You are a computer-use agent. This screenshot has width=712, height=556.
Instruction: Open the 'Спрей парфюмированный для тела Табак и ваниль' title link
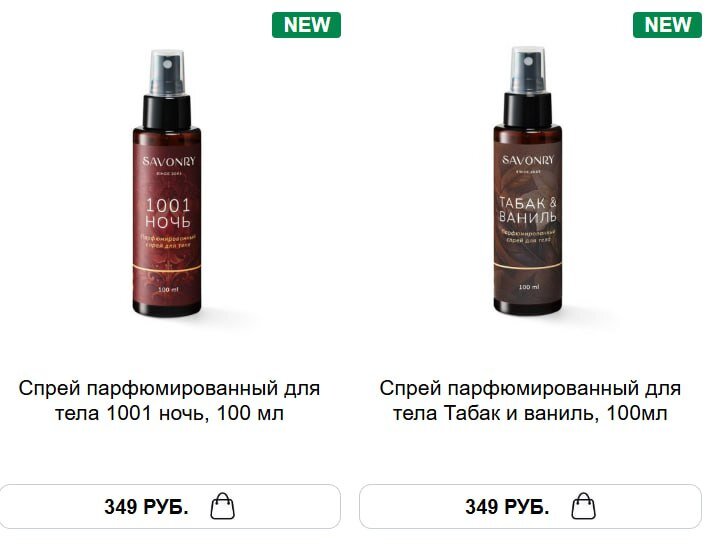click(530, 401)
